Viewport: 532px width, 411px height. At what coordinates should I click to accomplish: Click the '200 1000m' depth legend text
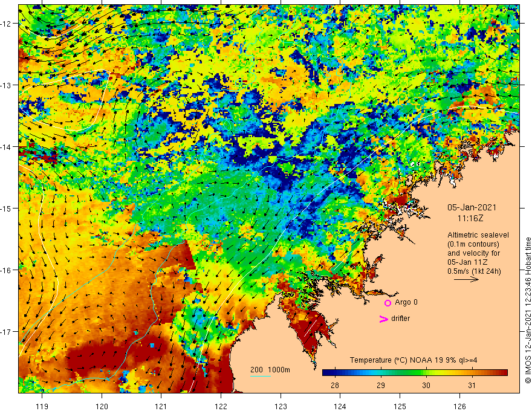[270, 370]
